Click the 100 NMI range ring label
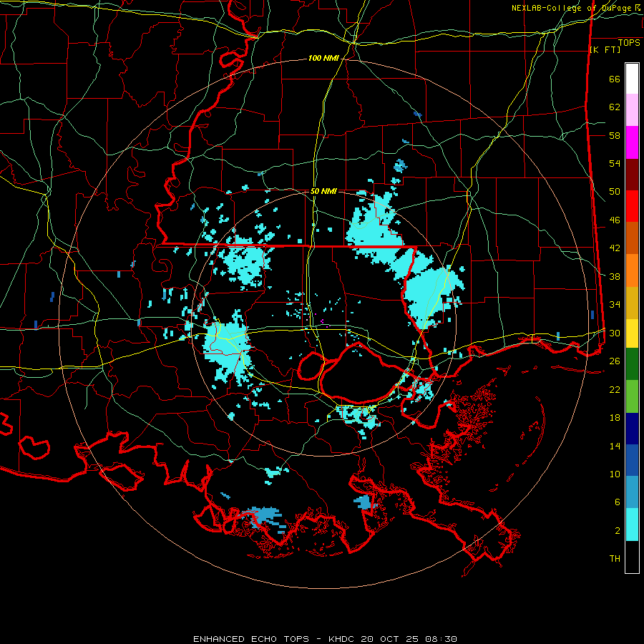Image resolution: width=644 pixels, height=644 pixels. (x=323, y=59)
